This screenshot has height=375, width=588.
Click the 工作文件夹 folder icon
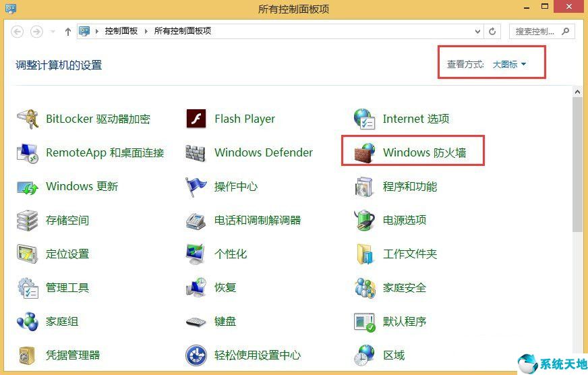(364, 254)
